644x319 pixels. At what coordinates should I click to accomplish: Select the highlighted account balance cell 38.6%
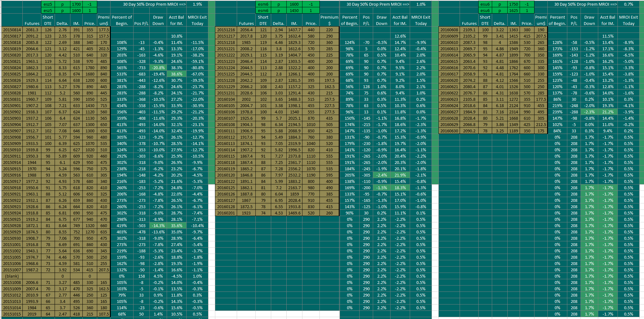tap(176, 74)
